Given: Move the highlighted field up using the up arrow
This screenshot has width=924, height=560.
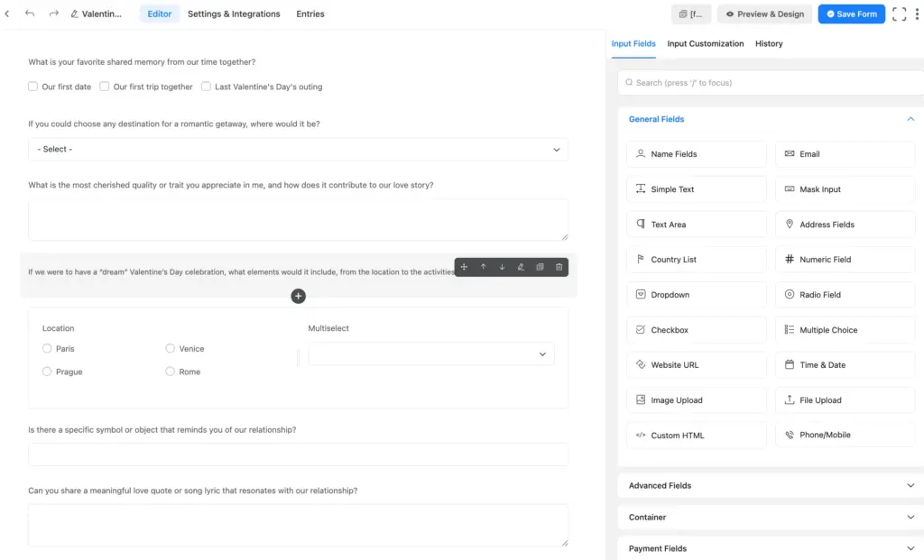Looking at the screenshot, I should point(483,267).
